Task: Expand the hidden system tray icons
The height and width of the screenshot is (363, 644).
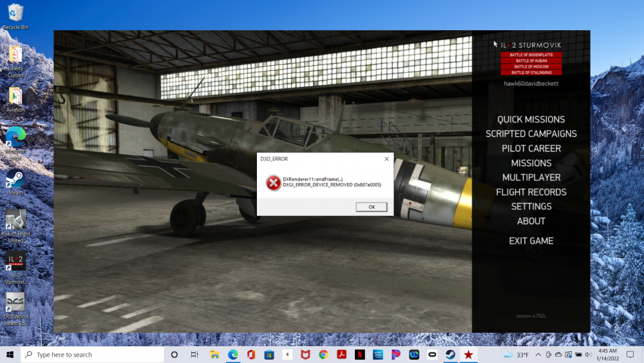Action: pyautogui.click(x=538, y=355)
